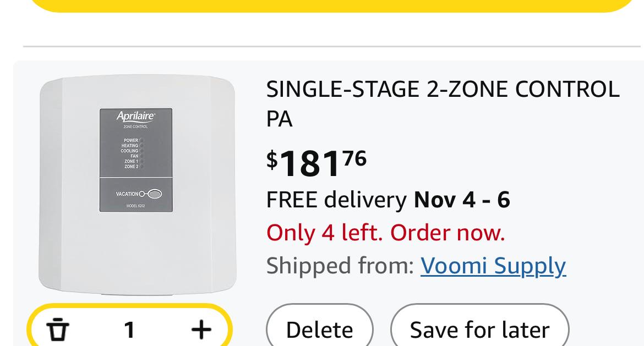Click the COOLING indicator in product photo
Screen dimensions: 644x346
[141, 151]
